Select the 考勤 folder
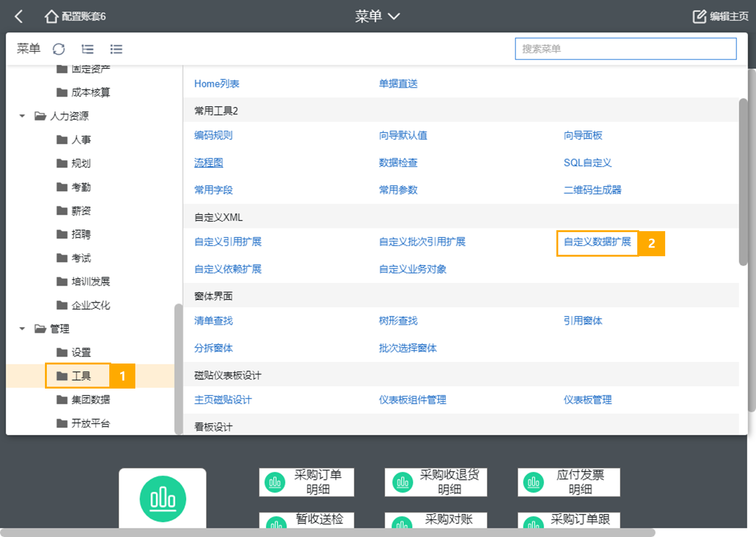This screenshot has width=756, height=537. pyautogui.click(x=74, y=187)
